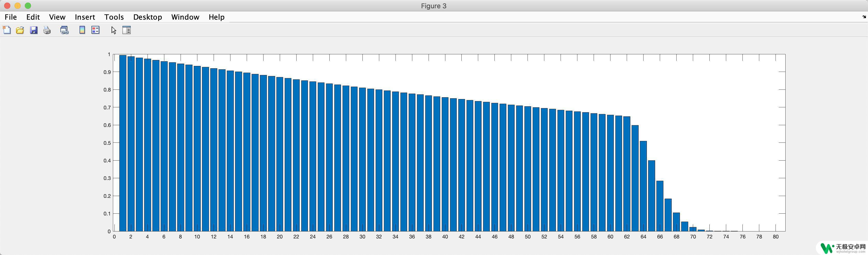Insert a legend using the legend icon

(96, 30)
